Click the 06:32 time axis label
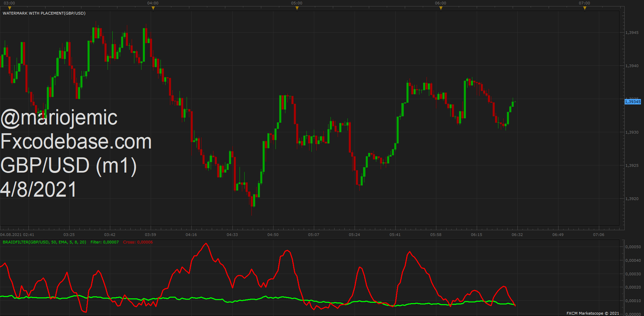This screenshot has height=316, width=644. tap(517, 235)
